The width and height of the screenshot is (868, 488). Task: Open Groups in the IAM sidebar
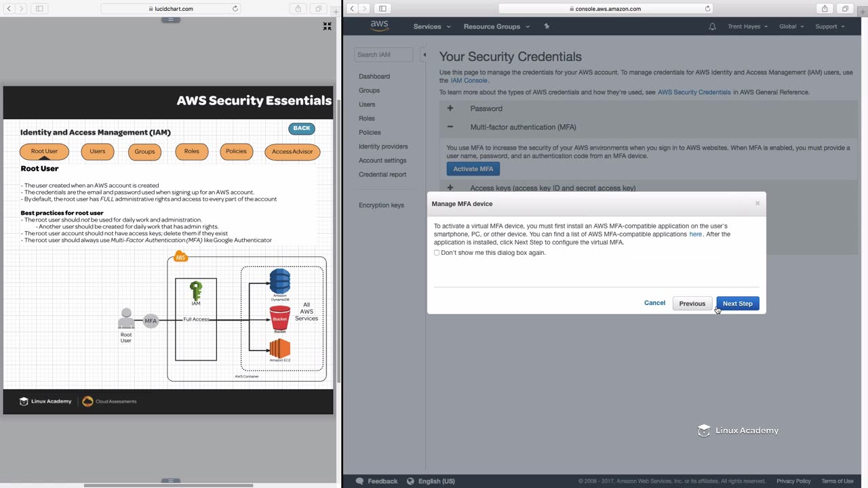tap(370, 90)
